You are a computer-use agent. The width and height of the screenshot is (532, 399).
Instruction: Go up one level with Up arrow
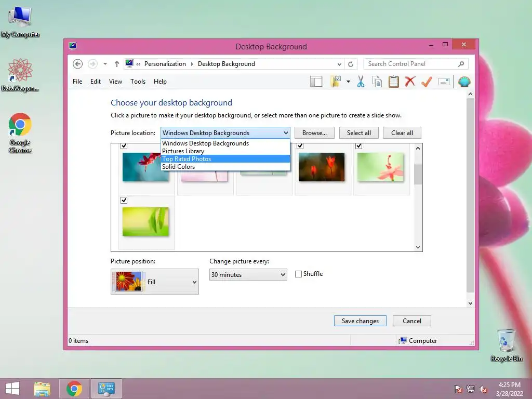point(117,64)
